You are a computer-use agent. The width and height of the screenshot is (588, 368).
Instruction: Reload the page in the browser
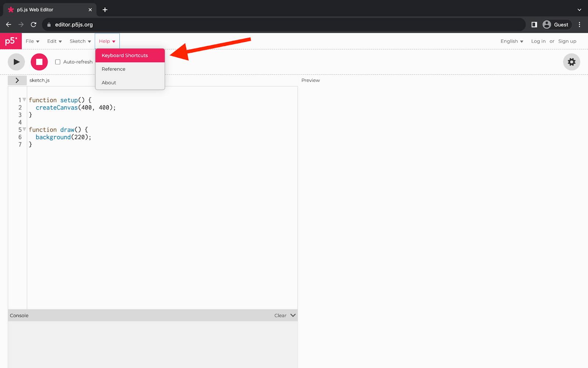point(33,25)
